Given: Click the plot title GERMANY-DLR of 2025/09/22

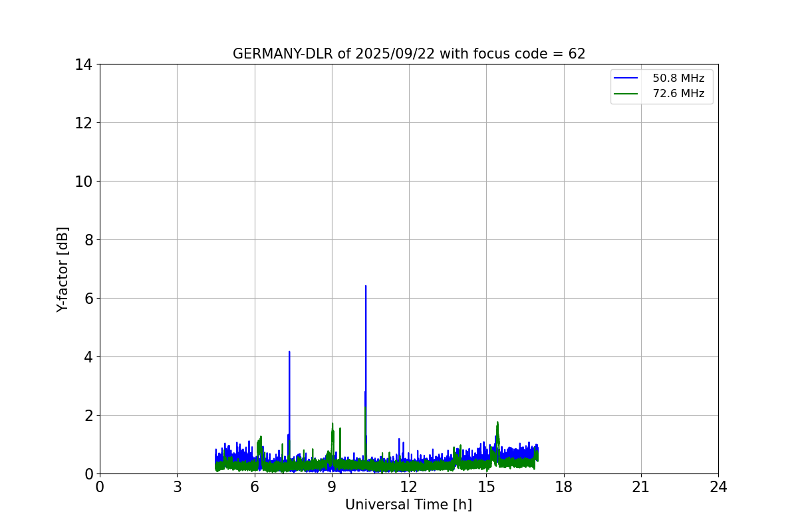Looking at the screenshot, I should pyautogui.click(x=409, y=54).
